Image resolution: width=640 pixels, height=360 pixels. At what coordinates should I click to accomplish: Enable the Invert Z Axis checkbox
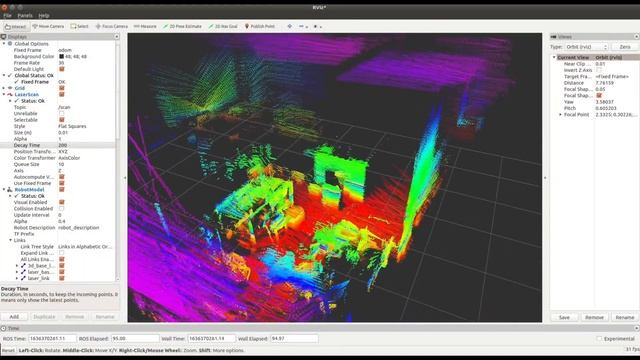pyautogui.click(x=599, y=70)
